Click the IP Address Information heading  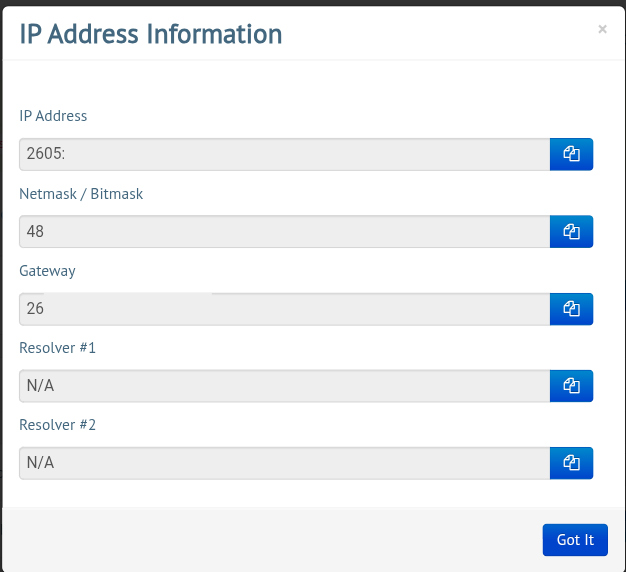[x=151, y=34]
